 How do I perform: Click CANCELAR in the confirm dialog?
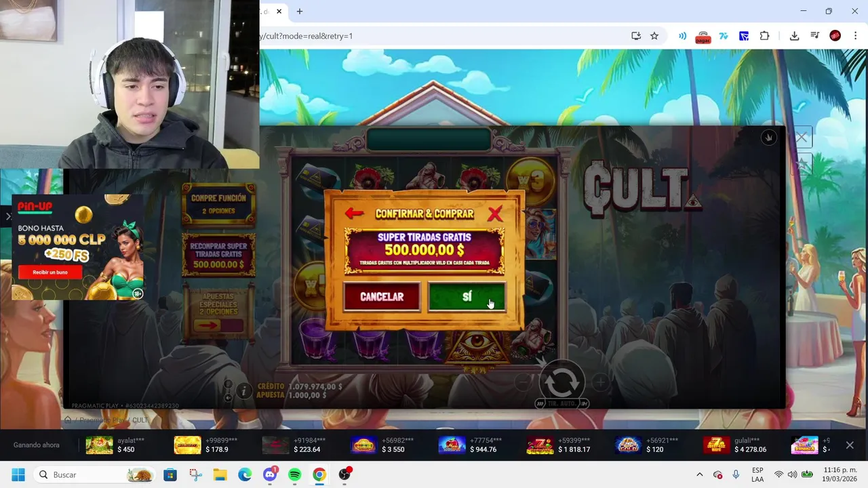[382, 297]
